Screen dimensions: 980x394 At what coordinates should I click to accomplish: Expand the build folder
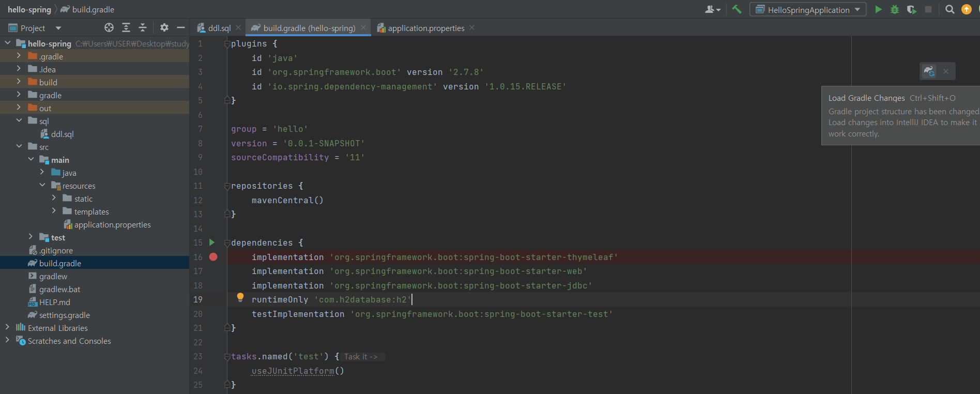point(19,82)
